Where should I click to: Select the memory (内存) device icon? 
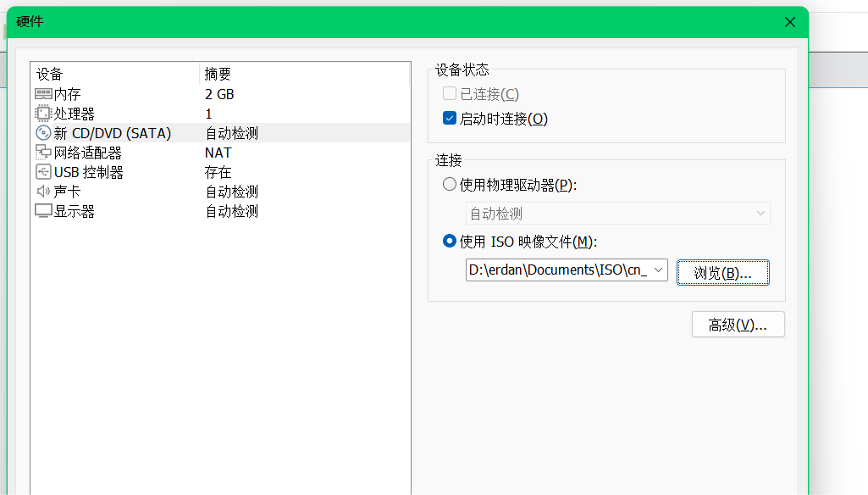tap(43, 94)
